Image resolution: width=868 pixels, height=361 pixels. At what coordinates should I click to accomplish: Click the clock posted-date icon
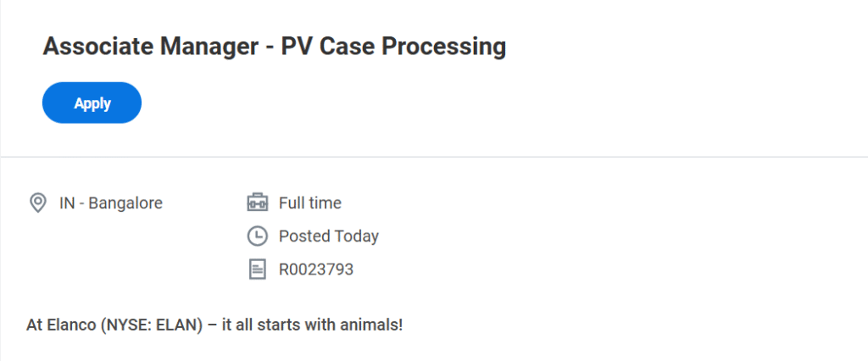[257, 236]
